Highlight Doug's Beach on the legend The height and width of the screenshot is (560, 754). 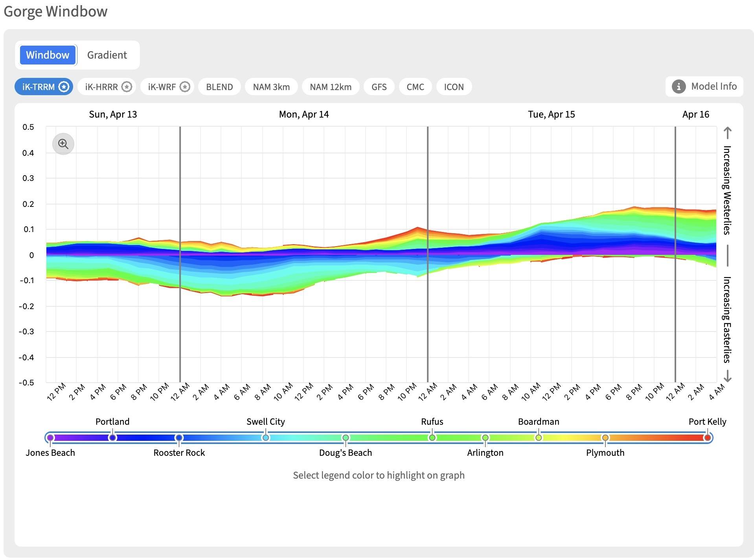(x=346, y=438)
